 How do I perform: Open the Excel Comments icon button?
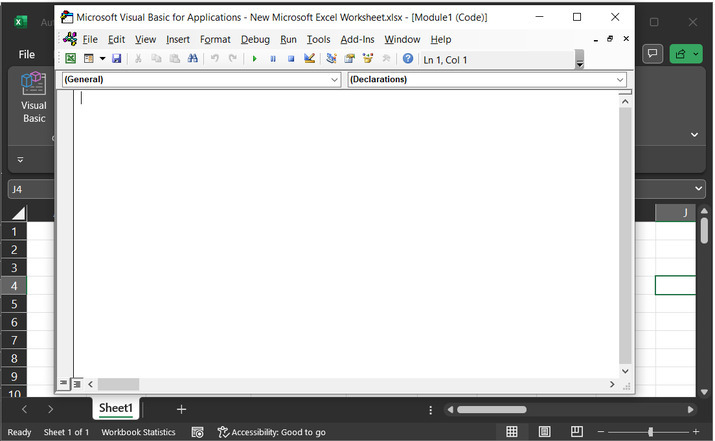point(653,54)
